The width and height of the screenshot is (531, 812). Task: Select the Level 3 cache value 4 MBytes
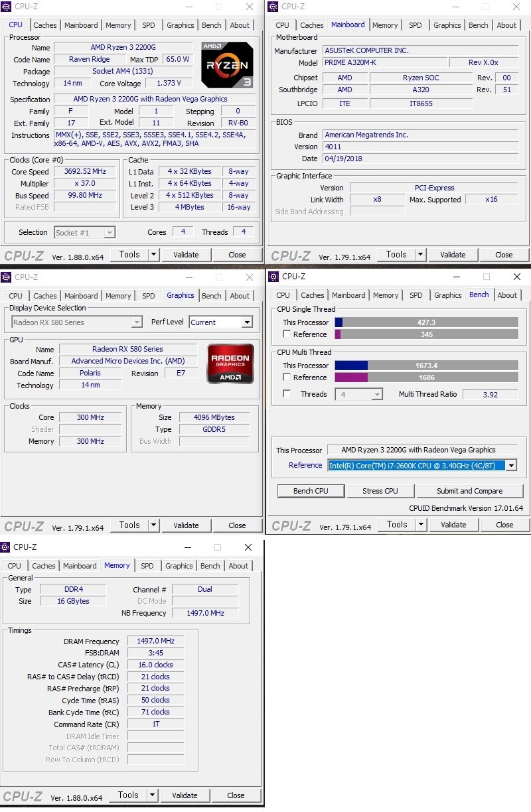(190, 207)
